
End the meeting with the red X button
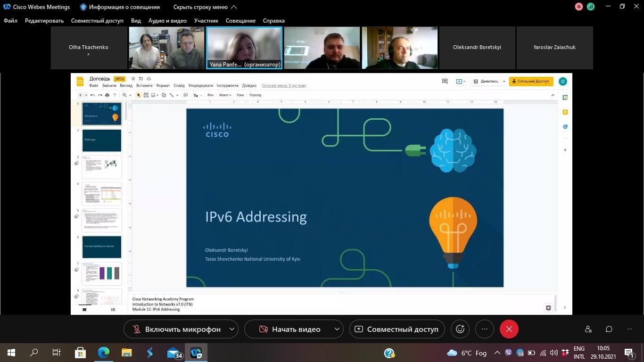click(509, 329)
